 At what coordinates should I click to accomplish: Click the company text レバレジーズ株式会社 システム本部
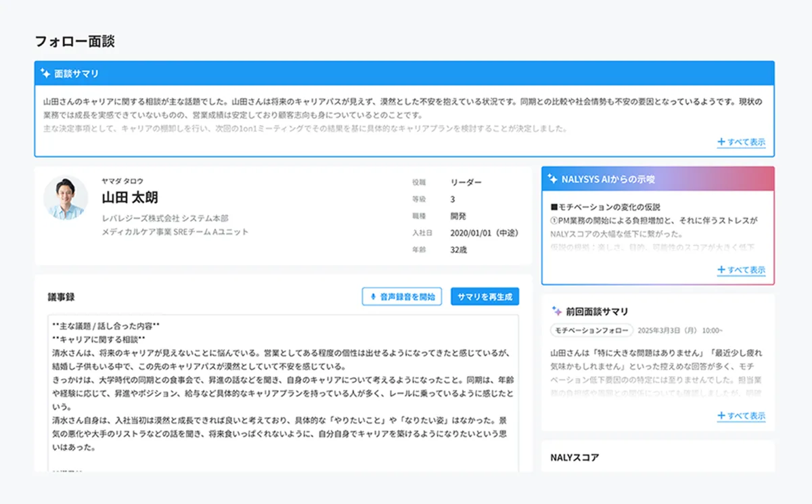[x=165, y=219]
